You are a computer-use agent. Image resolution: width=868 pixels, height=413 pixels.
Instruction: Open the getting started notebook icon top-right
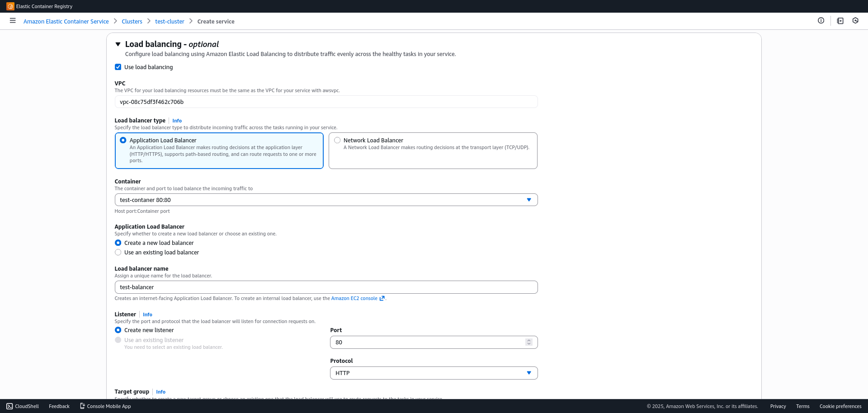click(840, 21)
